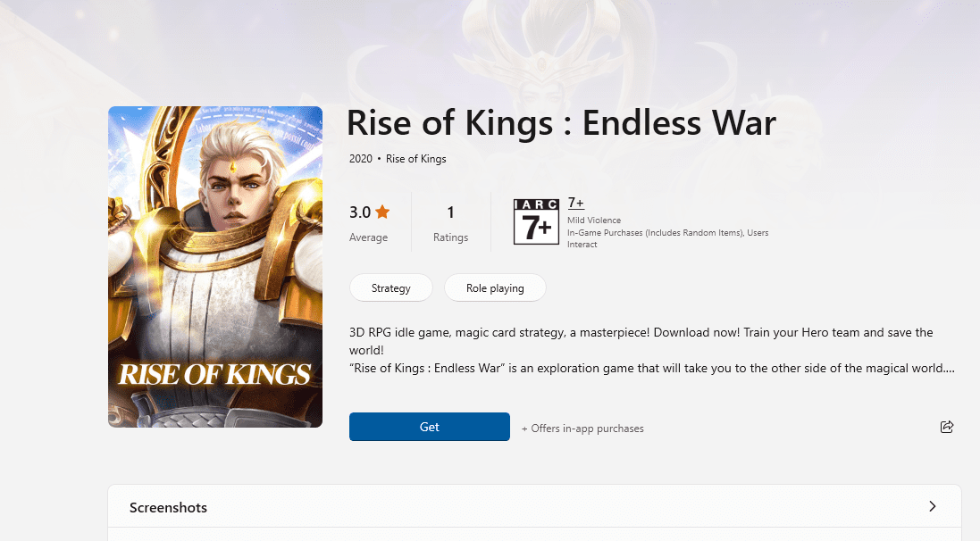Viewport: 980px width, 541px height.
Task: Click the "Offers in-app purchases" note
Action: tap(582, 429)
